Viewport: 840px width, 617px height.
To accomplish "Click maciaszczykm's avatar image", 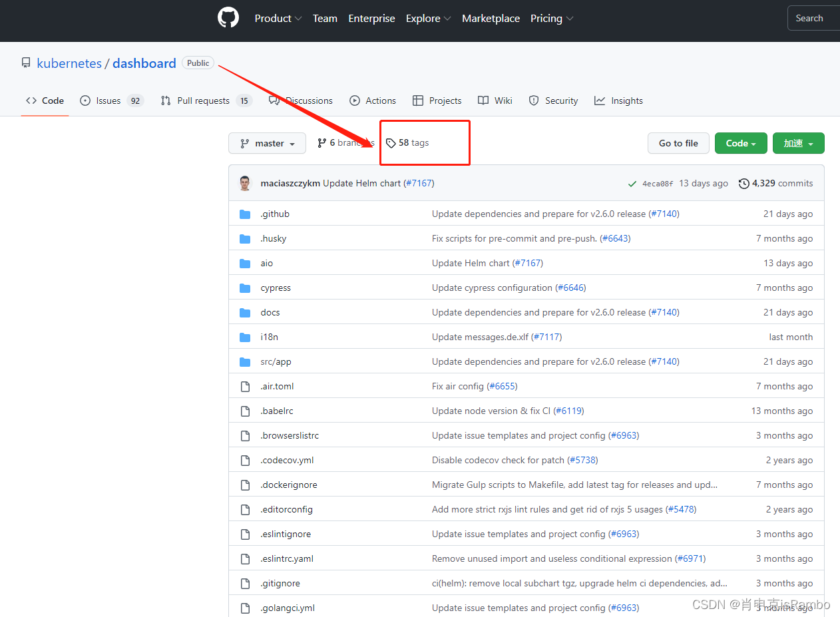I will [245, 183].
